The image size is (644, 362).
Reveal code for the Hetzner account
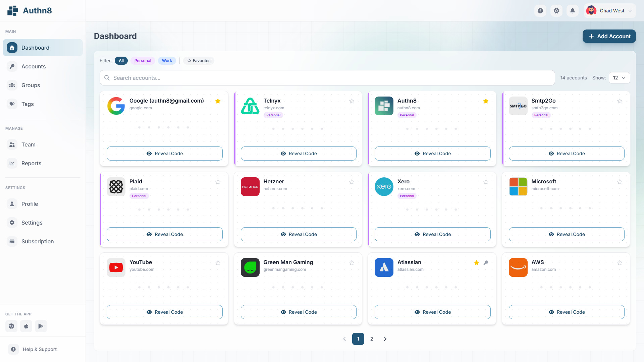point(299,234)
